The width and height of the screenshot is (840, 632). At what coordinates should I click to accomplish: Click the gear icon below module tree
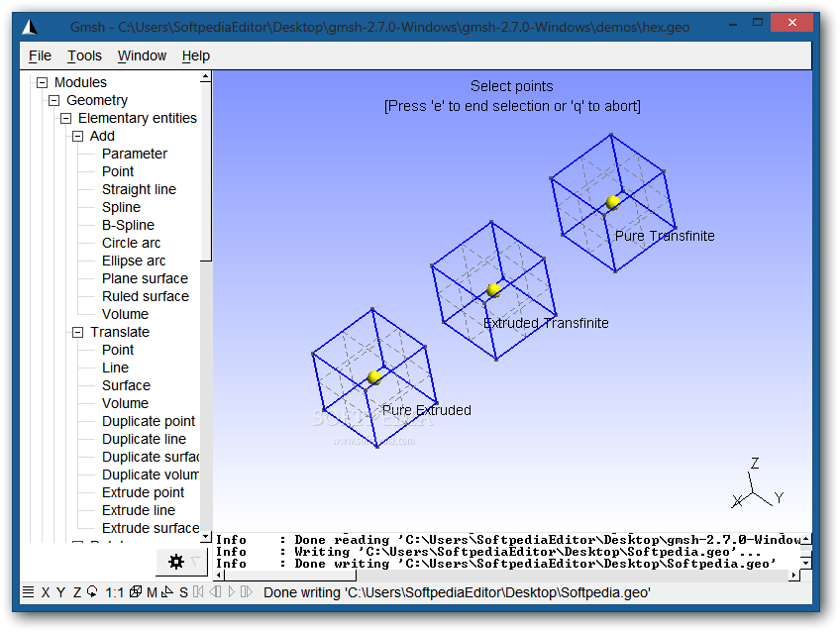tap(176, 562)
